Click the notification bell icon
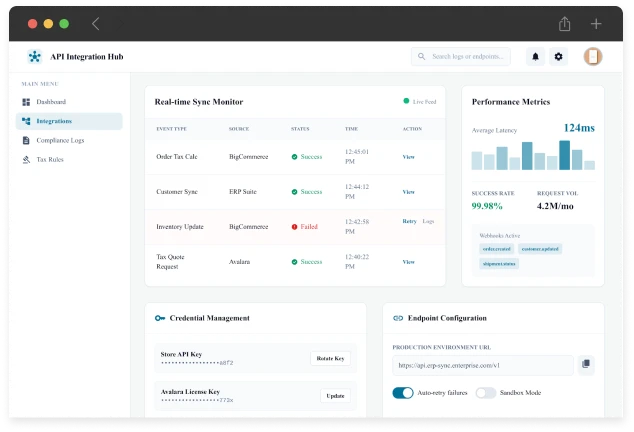This screenshot has width=634, height=432. pos(535,57)
